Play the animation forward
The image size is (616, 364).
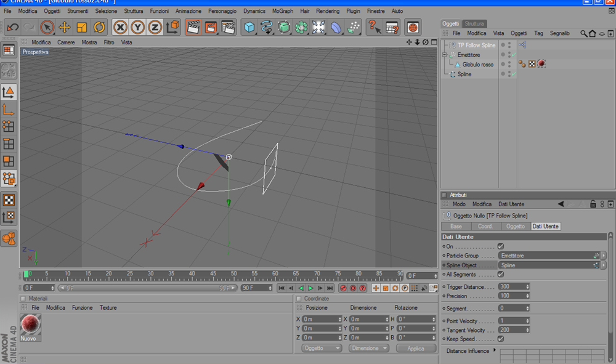tap(310, 288)
